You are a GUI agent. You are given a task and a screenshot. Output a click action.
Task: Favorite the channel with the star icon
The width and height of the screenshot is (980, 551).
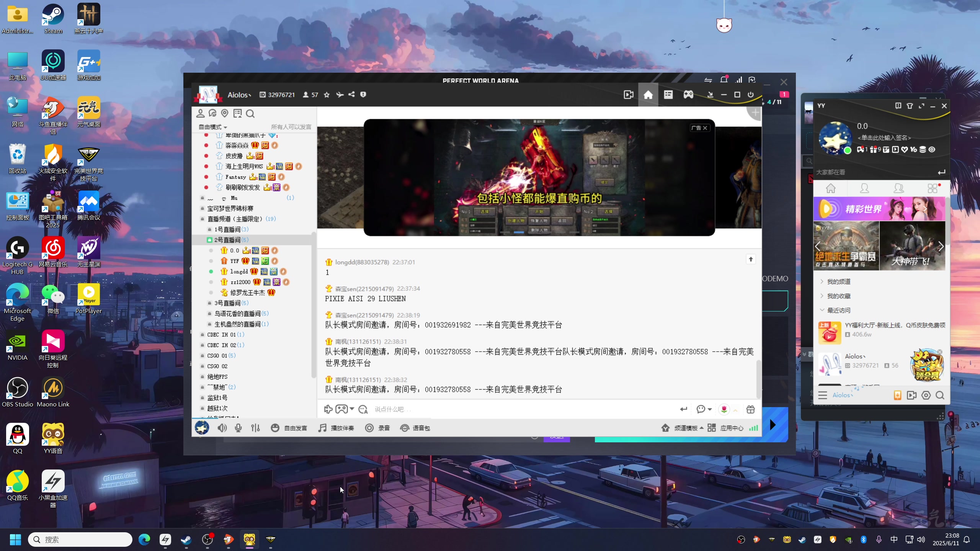coord(327,95)
